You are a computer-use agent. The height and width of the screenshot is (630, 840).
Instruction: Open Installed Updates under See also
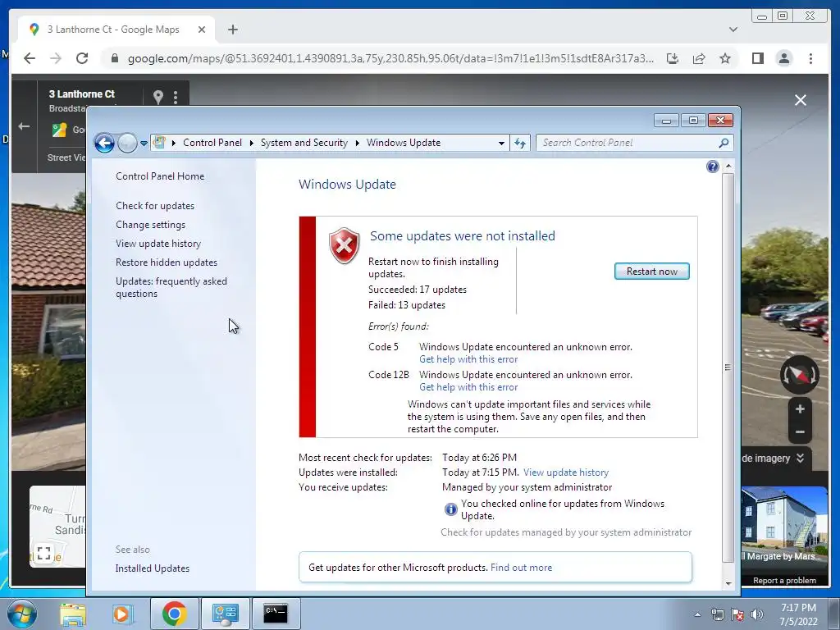point(152,568)
